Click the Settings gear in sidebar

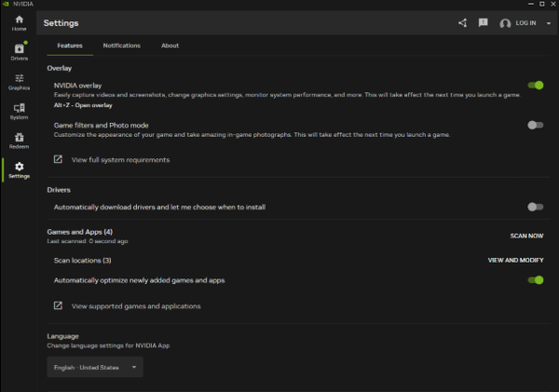(19, 169)
